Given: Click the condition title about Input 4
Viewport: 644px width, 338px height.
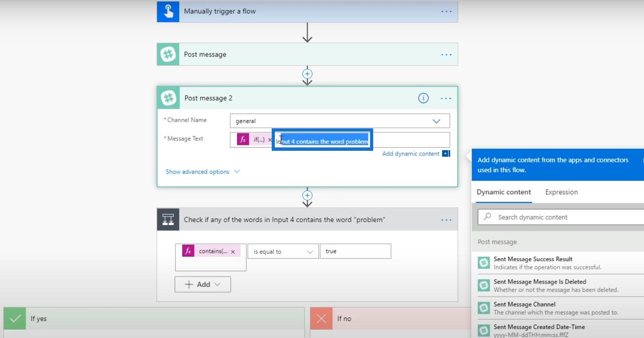Looking at the screenshot, I should pos(285,219).
